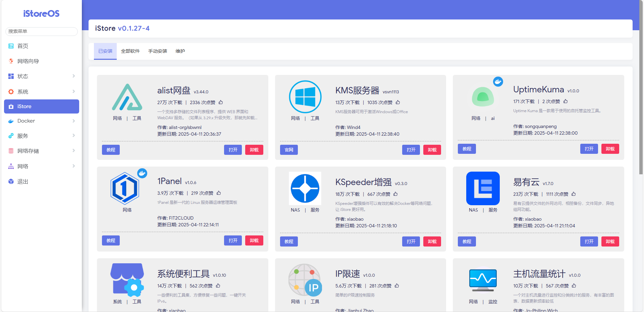Switch to the 全部软件 tab
Image resolution: width=644 pixels, height=312 pixels.
tap(130, 51)
